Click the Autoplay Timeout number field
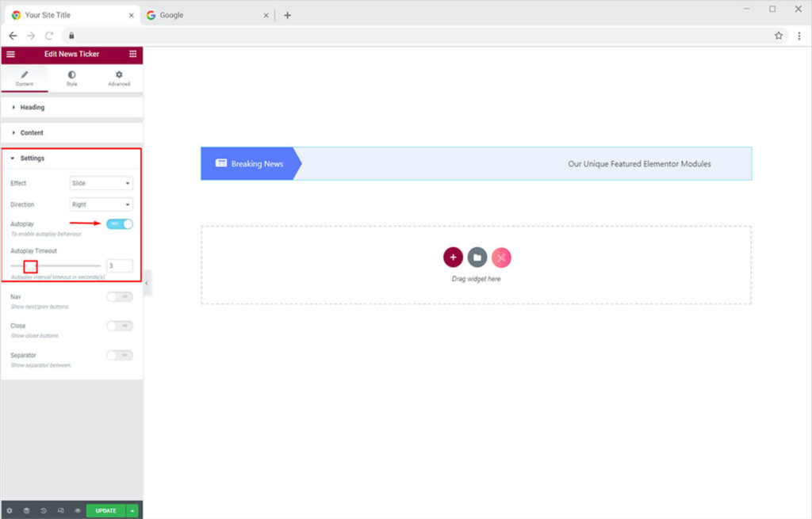The height and width of the screenshot is (519, 812). (x=119, y=266)
